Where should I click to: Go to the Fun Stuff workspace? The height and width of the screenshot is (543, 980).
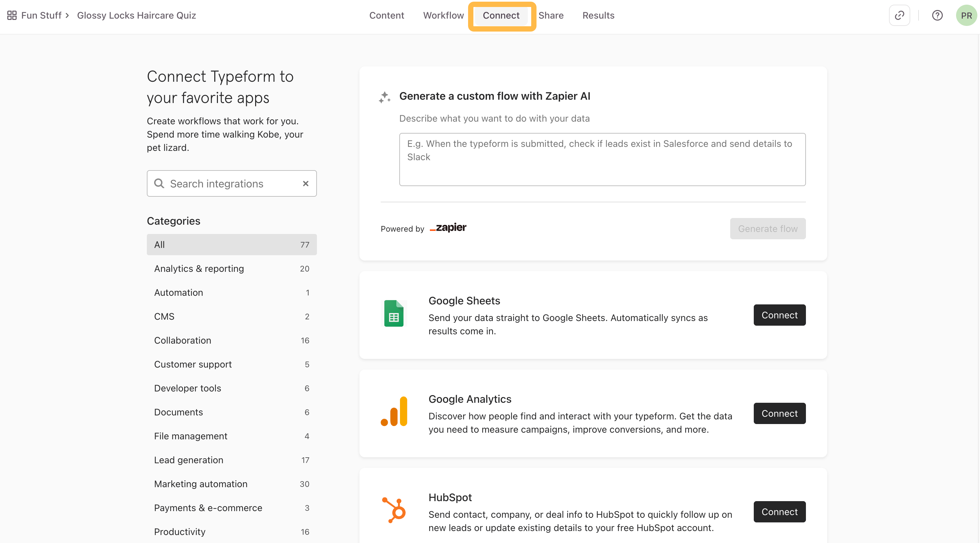pos(41,15)
